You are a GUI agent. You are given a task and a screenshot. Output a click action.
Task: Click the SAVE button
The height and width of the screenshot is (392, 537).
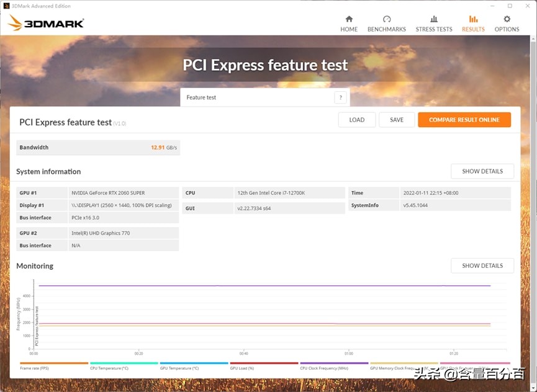pyautogui.click(x=397, y=120)
